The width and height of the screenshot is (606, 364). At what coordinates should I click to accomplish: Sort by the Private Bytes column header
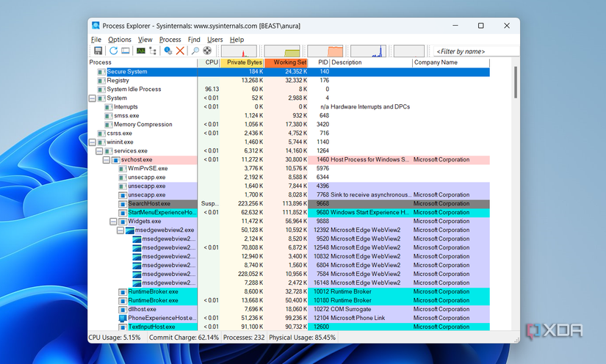pyautogui.click(x=243, y=62)
